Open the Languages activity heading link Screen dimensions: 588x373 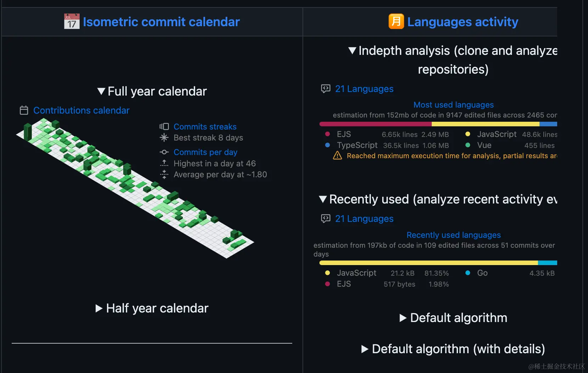coord(463,22)
